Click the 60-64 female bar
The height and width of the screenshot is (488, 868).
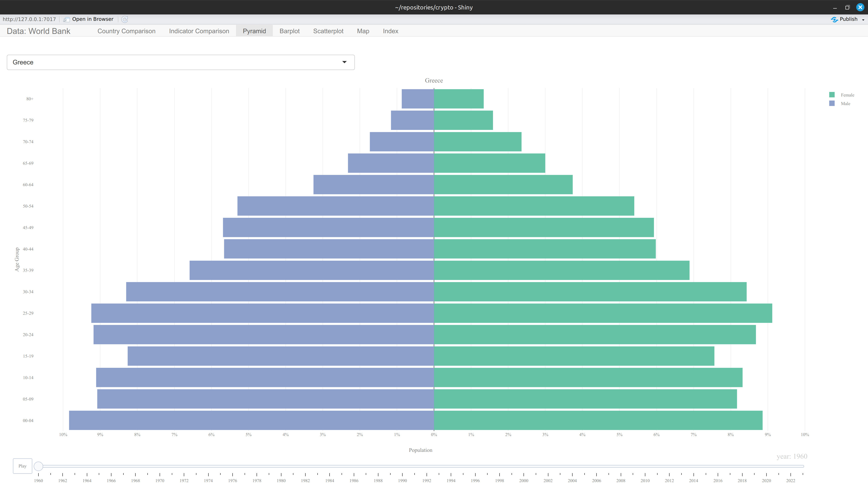coord(503,184)
